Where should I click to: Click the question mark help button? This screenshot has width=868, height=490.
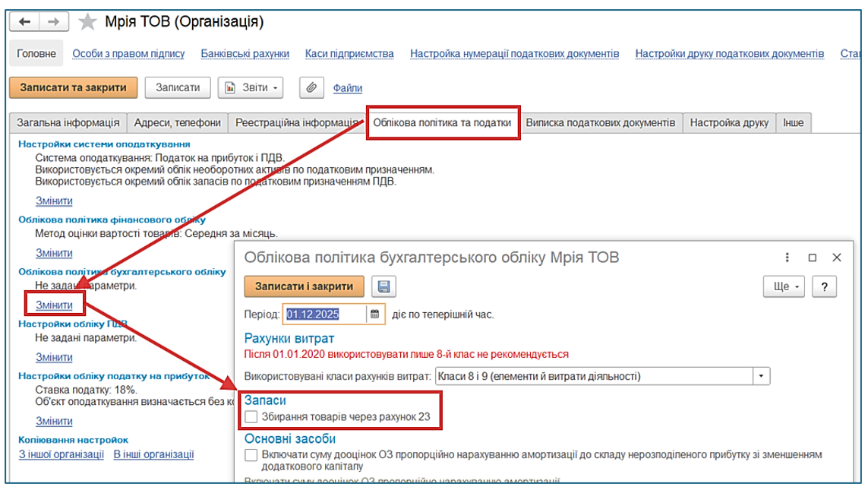pos(824,286)
